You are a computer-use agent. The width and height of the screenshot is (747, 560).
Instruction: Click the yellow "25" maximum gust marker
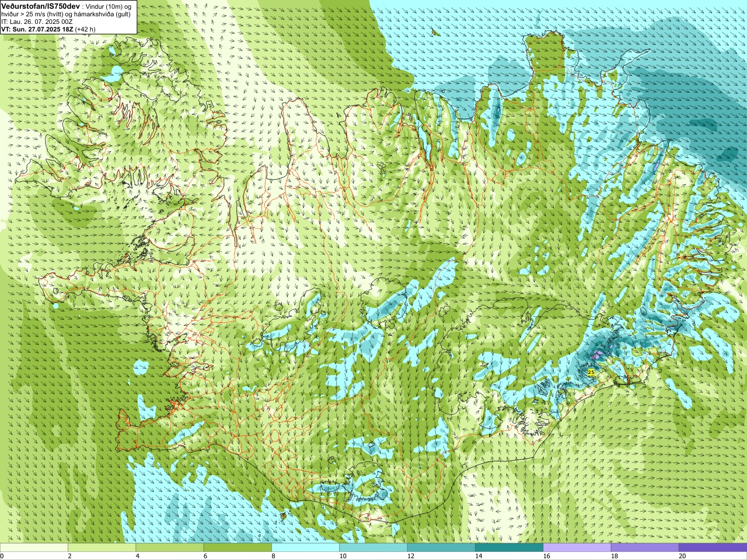(x=591, y=372)
